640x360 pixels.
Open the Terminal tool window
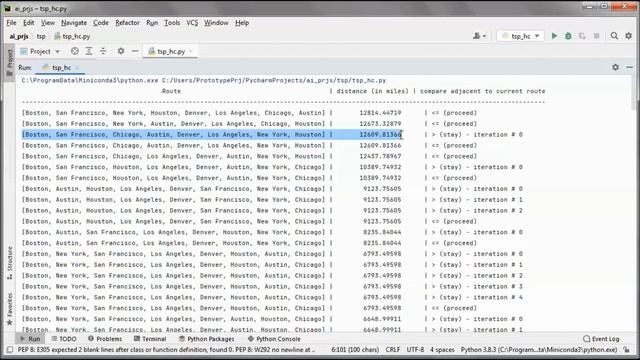coord(150,339)
